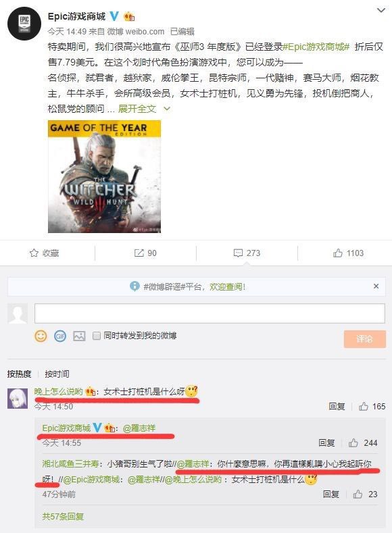Click into the comment input field
The image size is (392, 533).
(x=210, y=313)
